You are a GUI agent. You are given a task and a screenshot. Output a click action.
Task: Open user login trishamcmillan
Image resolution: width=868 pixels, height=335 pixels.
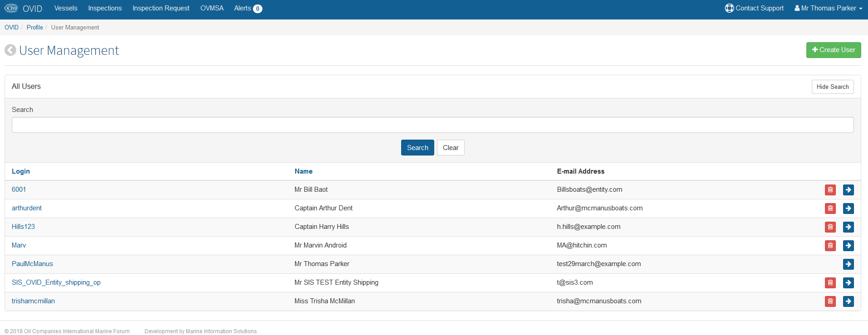tap(33, 301)
